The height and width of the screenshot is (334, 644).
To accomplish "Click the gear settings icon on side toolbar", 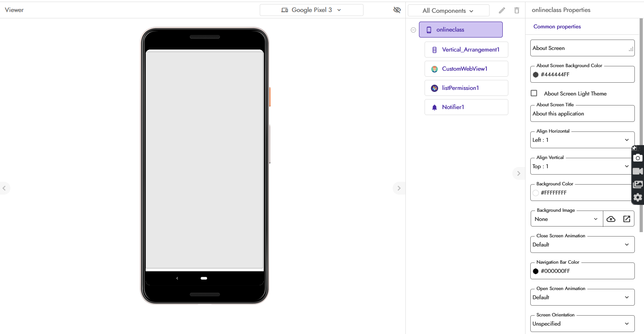I will pos(638,197).
